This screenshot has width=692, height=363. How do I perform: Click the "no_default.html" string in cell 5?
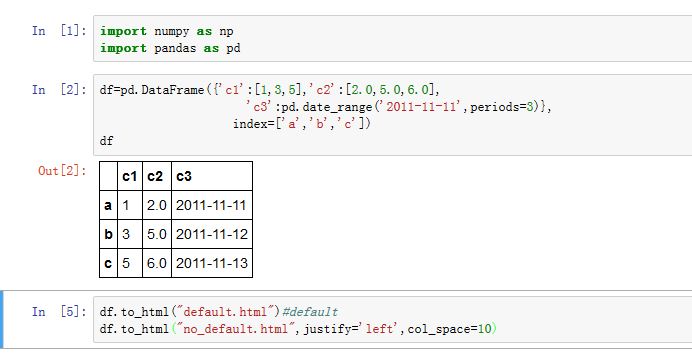[236, 329]
